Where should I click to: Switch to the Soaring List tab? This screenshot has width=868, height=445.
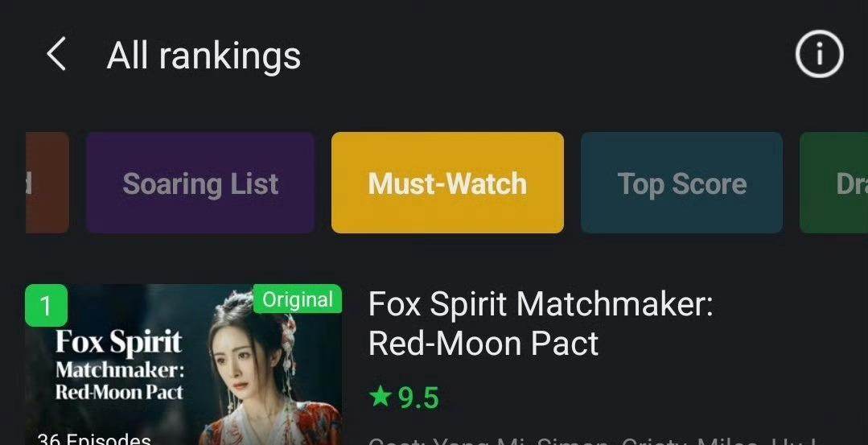pyautogui.click(x=200, y=183)
